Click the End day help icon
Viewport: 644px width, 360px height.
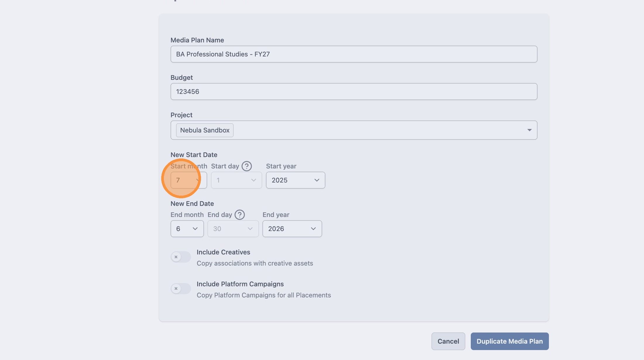point(240,215)
